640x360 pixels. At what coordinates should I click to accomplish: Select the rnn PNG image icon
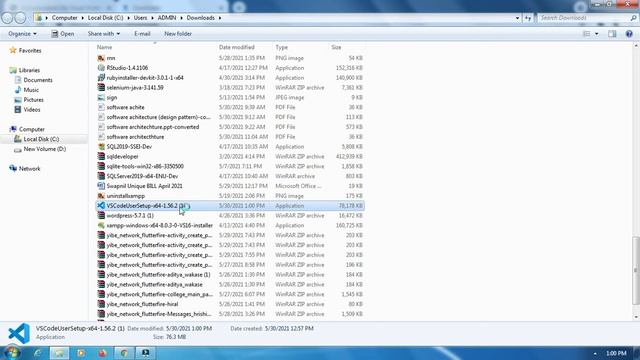click(x=101, y=58)
